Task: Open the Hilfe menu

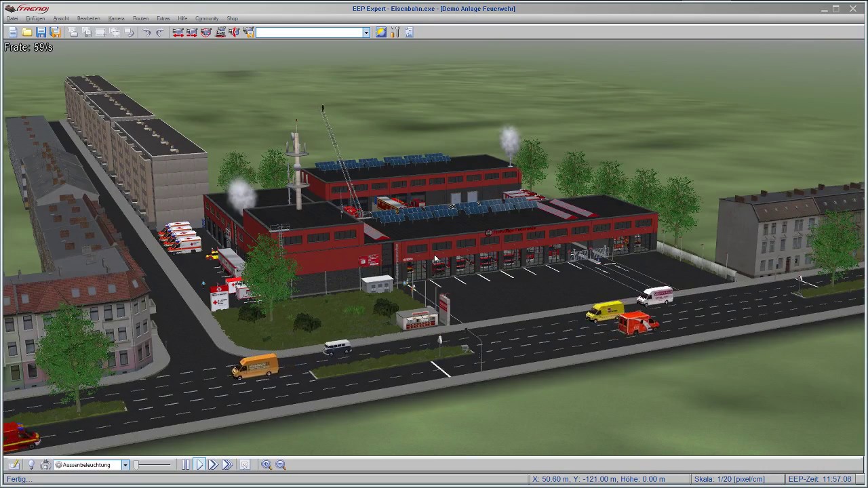Action: [x=182, y=18]
